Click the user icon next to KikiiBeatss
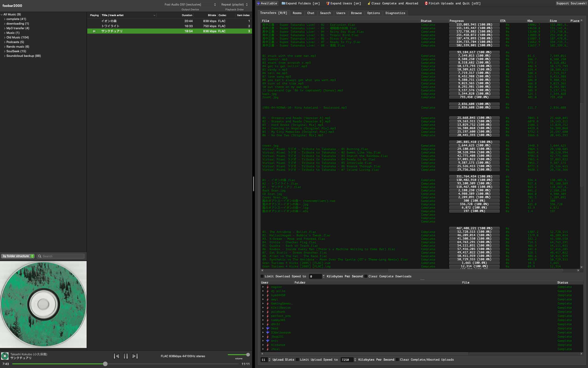 pyautogui.click(x=268, y=308)
